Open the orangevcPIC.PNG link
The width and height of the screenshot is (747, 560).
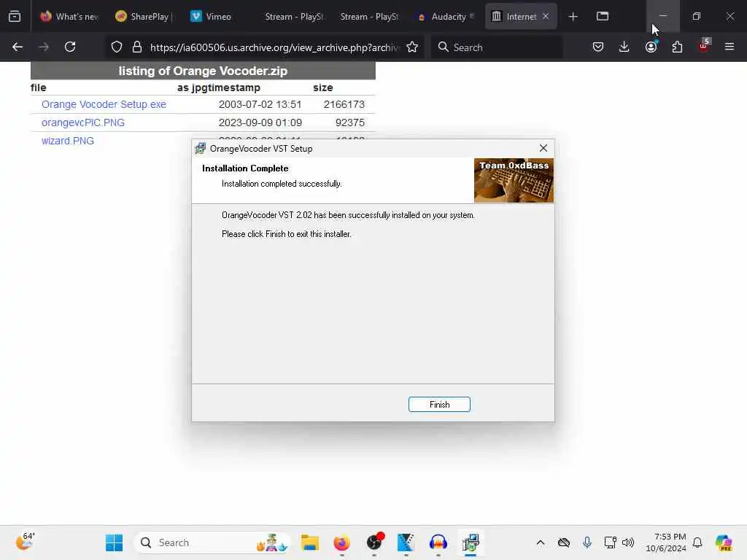tap(83, 122)
